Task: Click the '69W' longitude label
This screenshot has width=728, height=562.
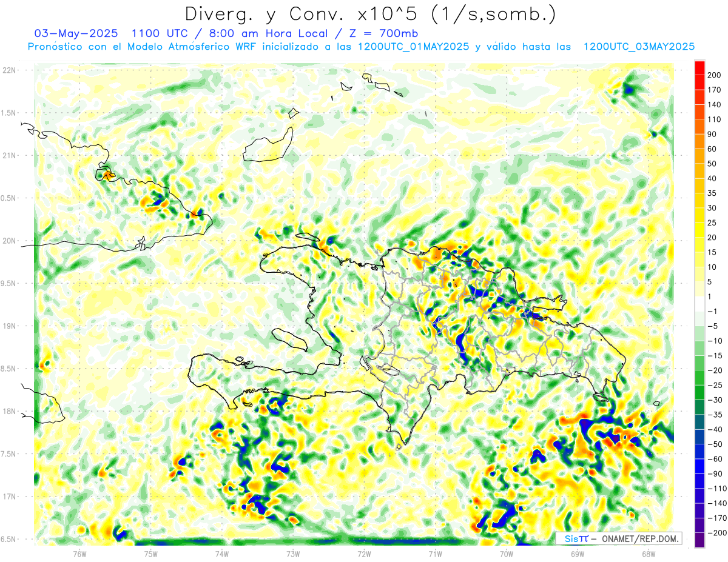Action: click(578, 554)
